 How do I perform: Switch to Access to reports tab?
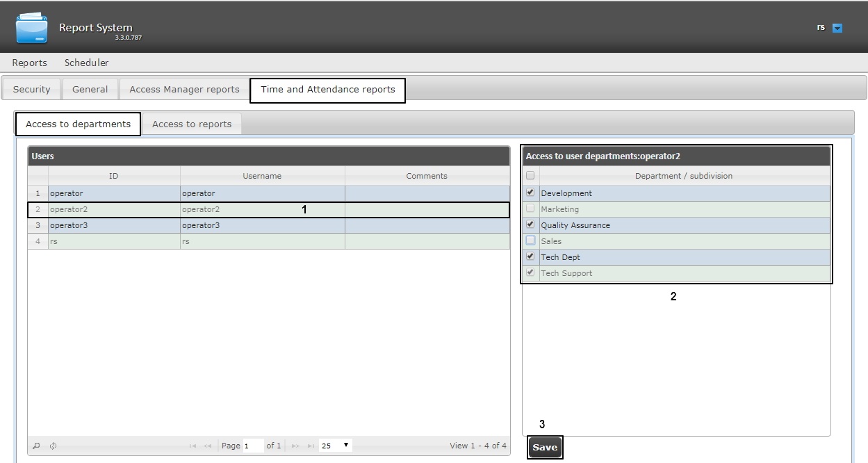click(x=192, y=124)
